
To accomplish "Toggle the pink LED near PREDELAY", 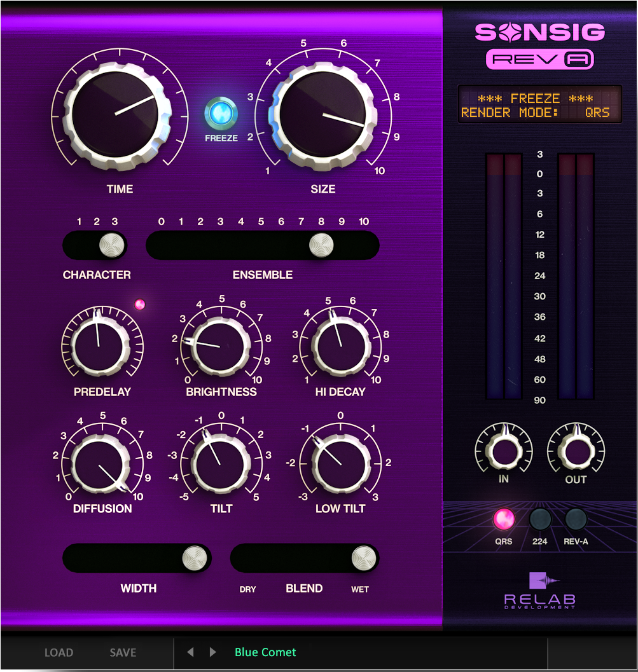I will (x=140, y=305).
